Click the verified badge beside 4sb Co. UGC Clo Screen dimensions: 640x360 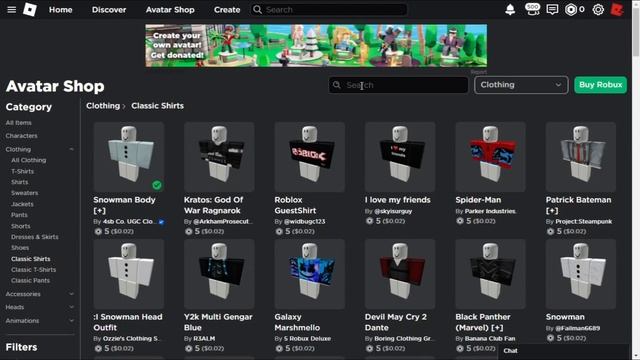(x=161, y=222)
